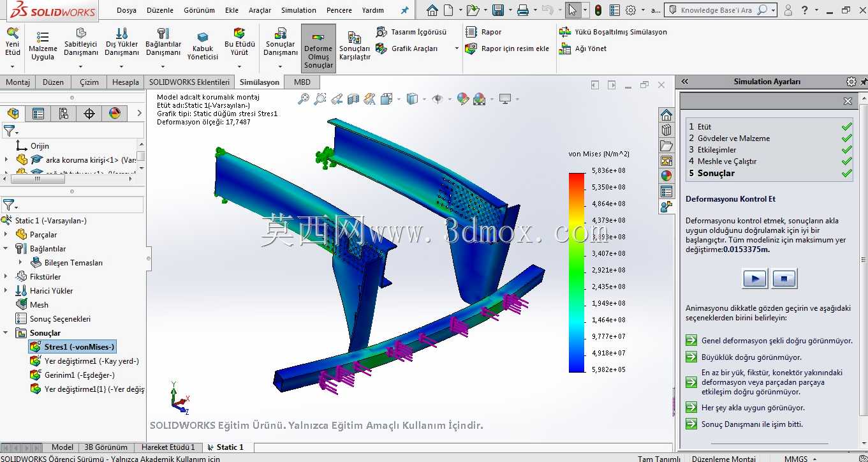Open the Dosya menu
The image size is (868, 462).
[x=126, y=10]
